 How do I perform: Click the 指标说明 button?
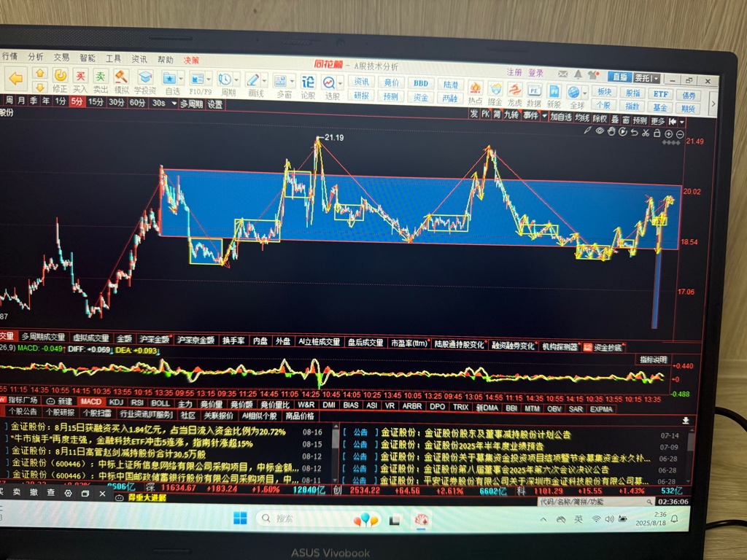(x=653, y=359)
